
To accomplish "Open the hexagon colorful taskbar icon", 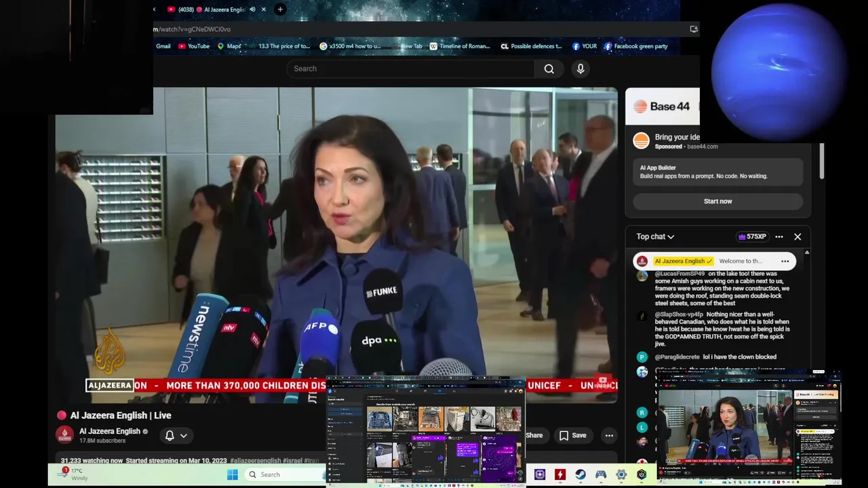I will 642,474.
